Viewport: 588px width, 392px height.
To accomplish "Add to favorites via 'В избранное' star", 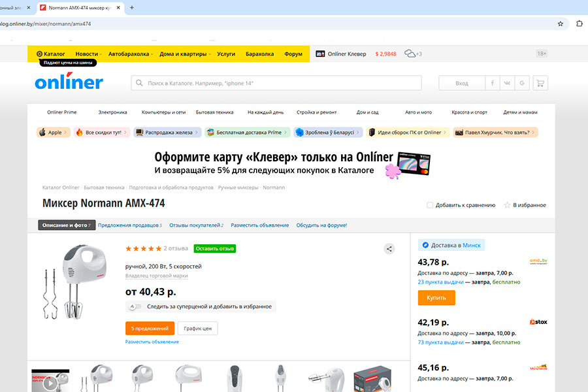I will 507,205.
